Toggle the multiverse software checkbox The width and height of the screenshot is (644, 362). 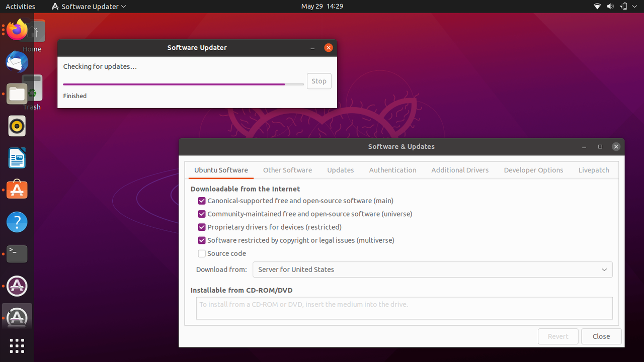pos(202,240)
